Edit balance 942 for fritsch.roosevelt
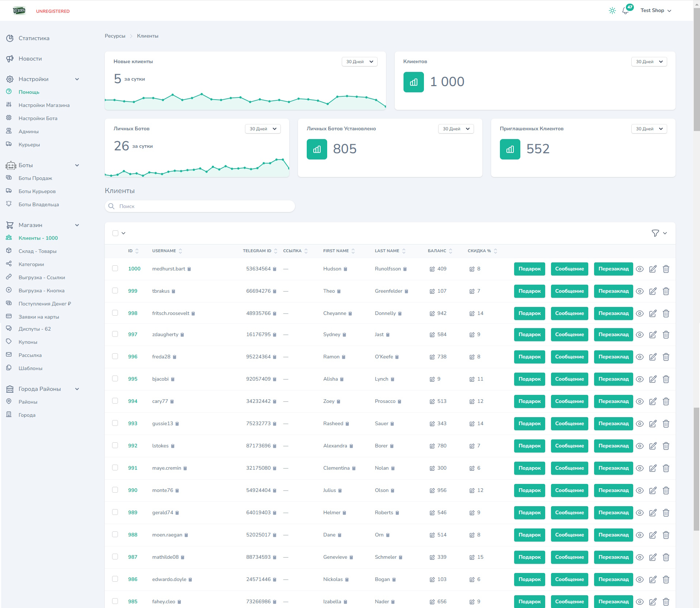 432,313
